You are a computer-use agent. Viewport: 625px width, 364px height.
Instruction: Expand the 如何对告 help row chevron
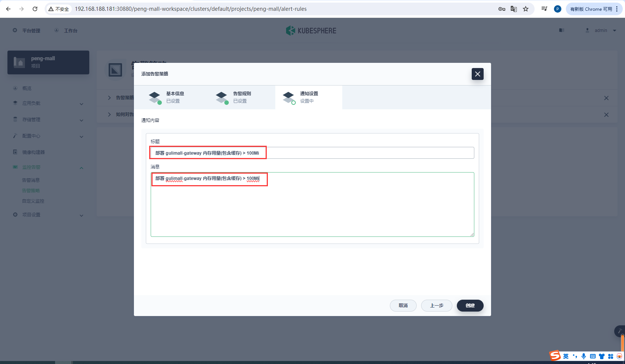[x=109, y=115]
